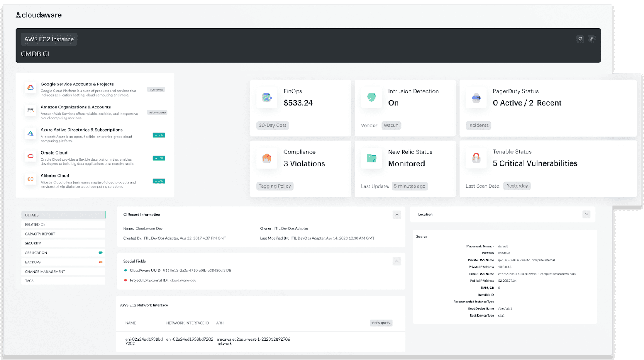
Task: Click the Compliance briefcase icon
Action: [267, 158]
